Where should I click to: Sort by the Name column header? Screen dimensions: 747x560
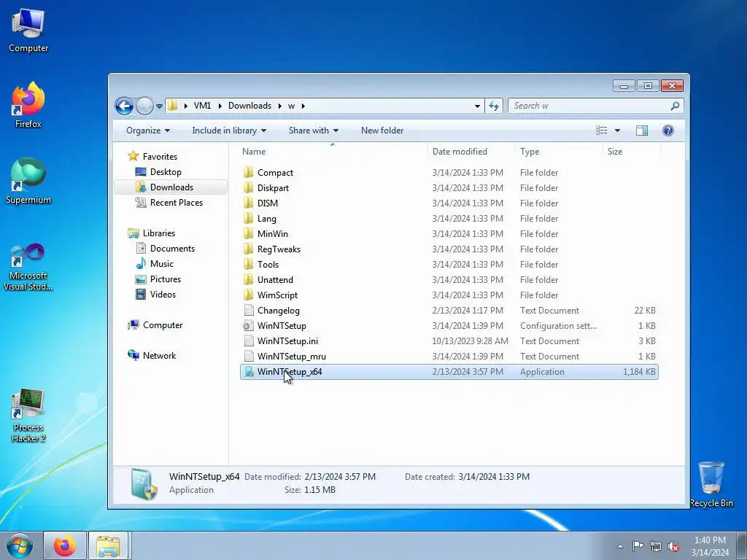point(333,152)
